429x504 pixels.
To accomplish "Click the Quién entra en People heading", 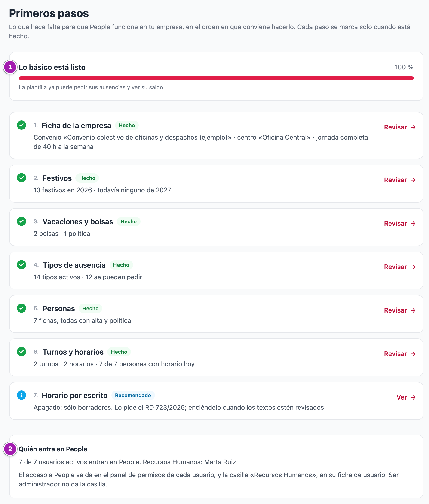I will click(x=53, y=449).
